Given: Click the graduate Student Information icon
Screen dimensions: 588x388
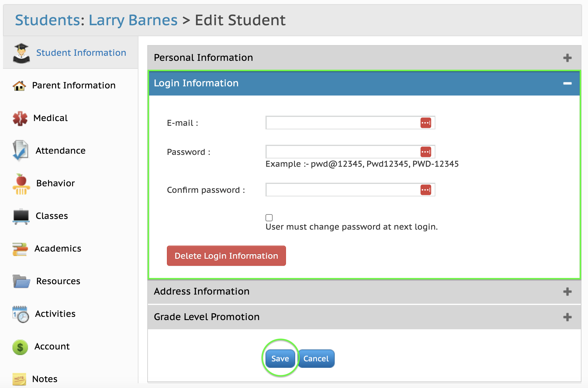Looking at the screenshot, I should (21, 53).
